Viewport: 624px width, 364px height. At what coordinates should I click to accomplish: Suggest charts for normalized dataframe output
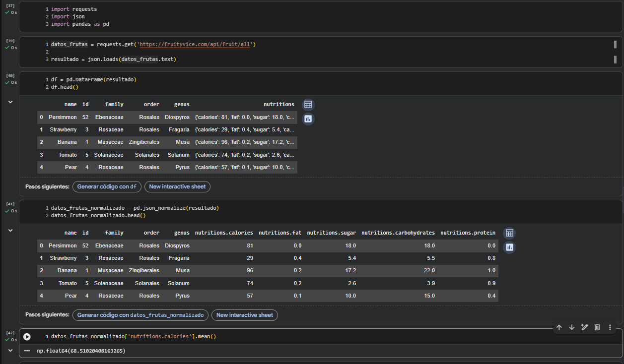(509, 247)
